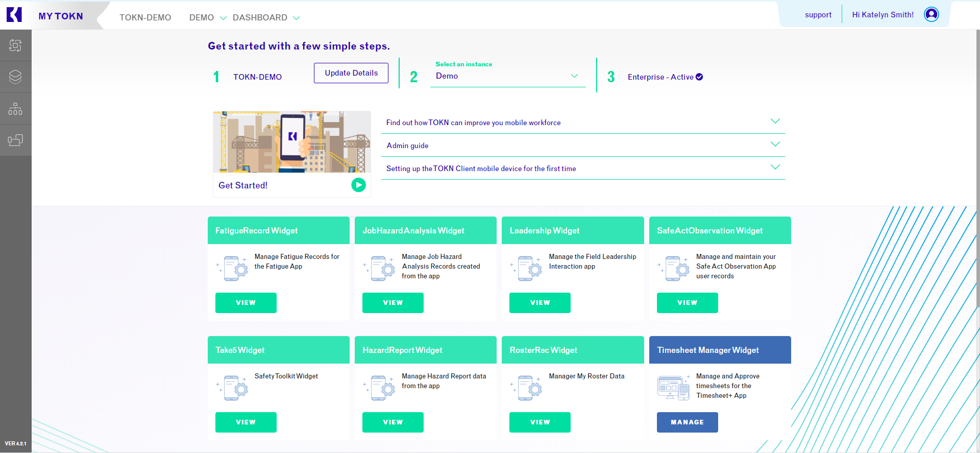View the FatigueRecord Widget
Viewport: 980px width, 453px height.
click(x=246, y=303)
